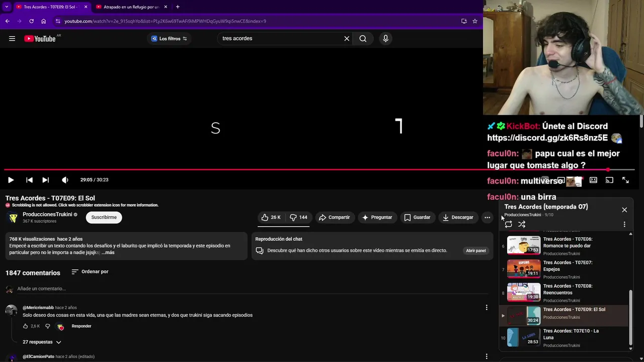Viewport: 644px width, 362px height.
Task: Open the browser home page
Action: point(43,21)
